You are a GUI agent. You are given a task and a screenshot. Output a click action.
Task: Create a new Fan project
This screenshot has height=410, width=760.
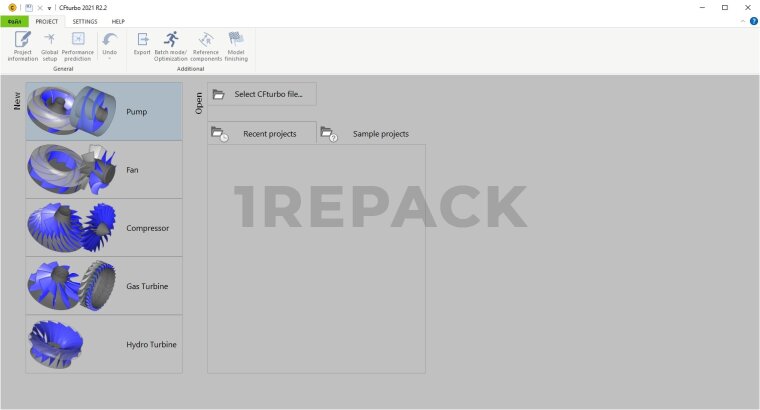pos(104,169)
